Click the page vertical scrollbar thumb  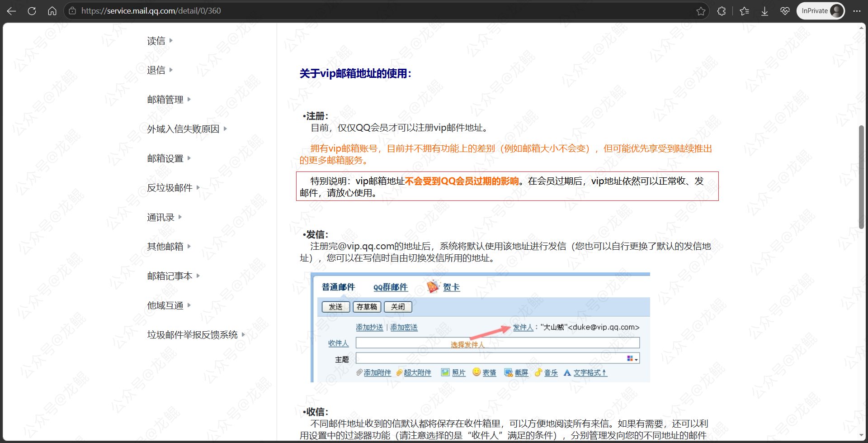pos(862,176)
